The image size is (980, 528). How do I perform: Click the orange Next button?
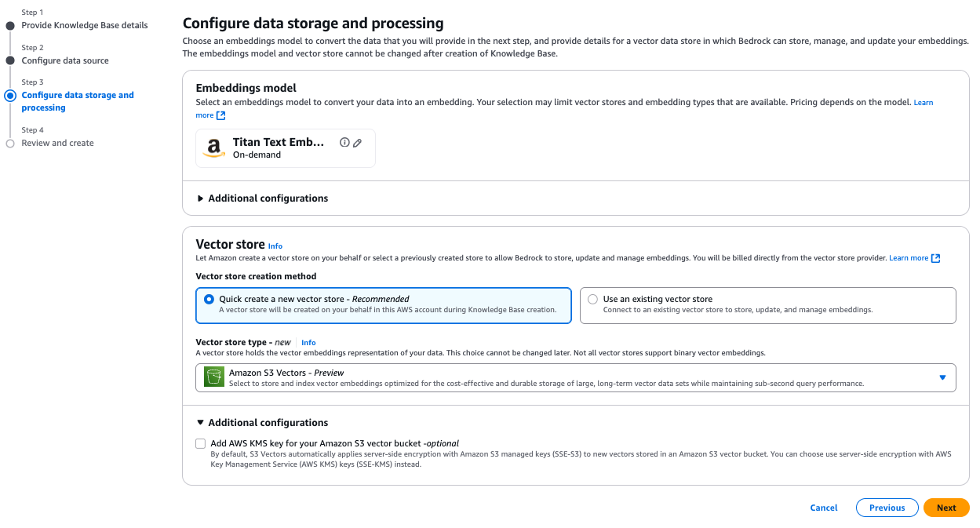(x=946, y=508)
